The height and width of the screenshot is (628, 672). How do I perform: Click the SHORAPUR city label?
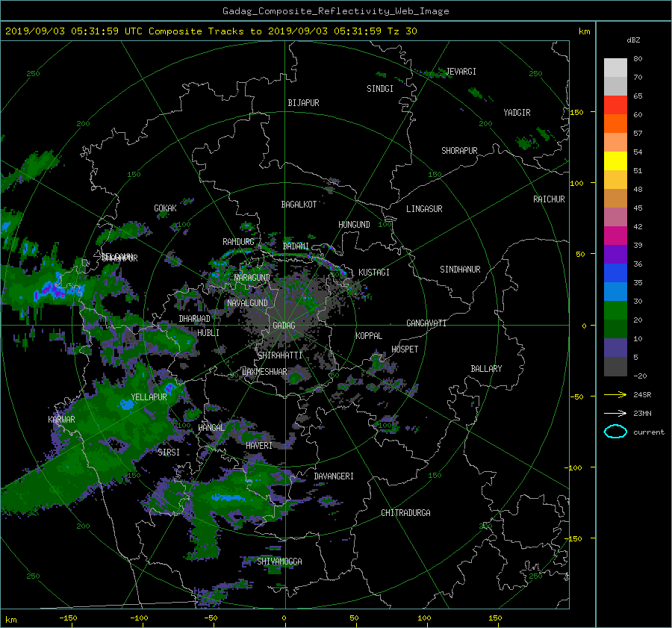click(459, 151)
